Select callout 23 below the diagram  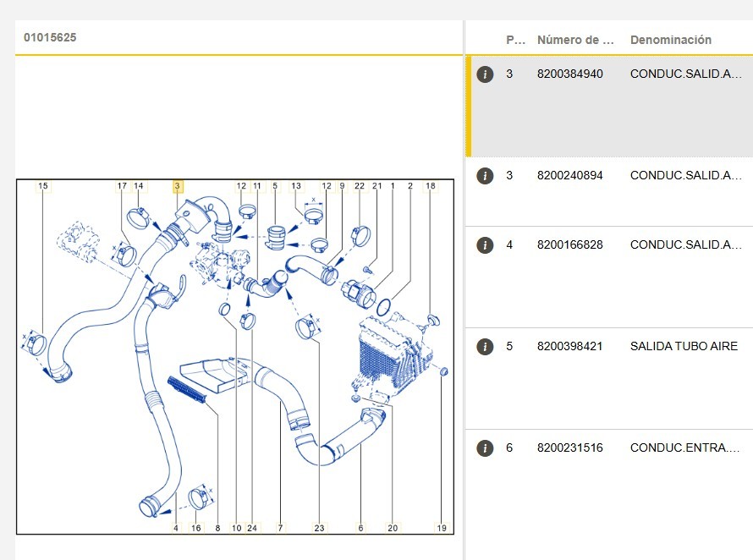coord(319,528)
